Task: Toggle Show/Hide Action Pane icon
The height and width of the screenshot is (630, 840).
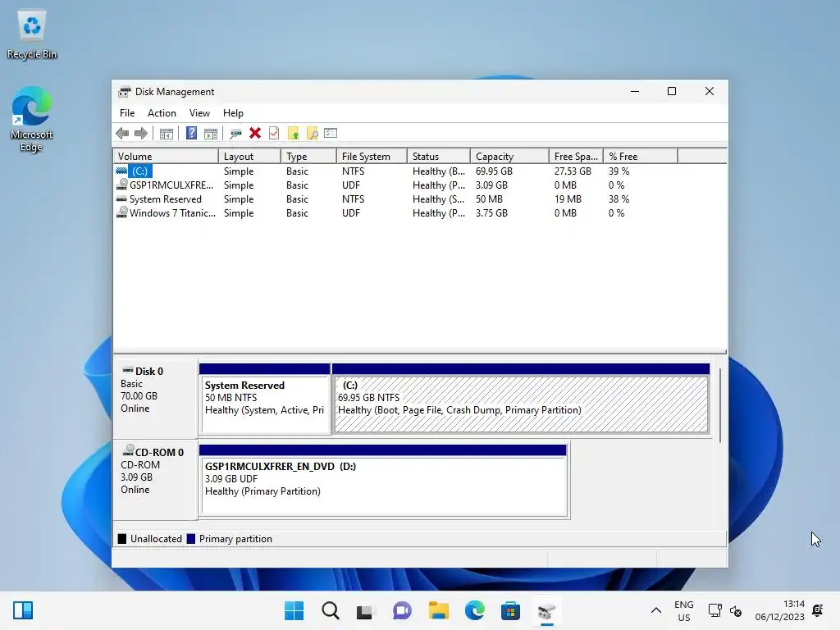Action: 211,134
